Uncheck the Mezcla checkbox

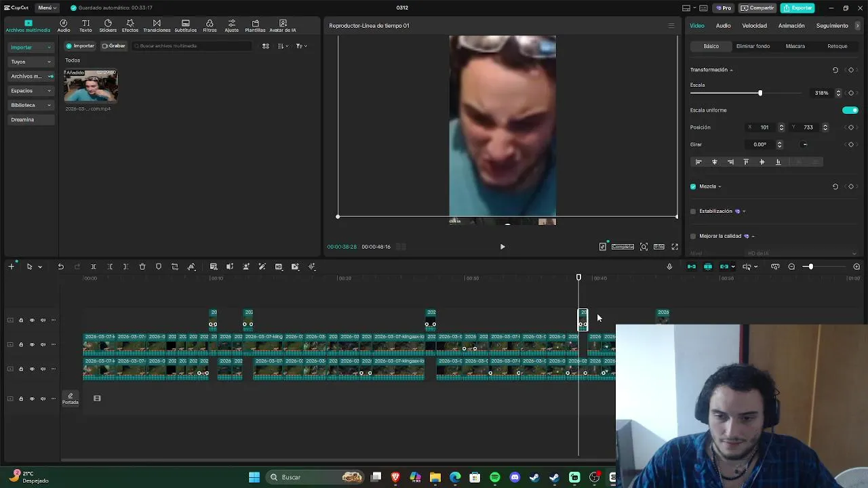(x=693, y=186)
